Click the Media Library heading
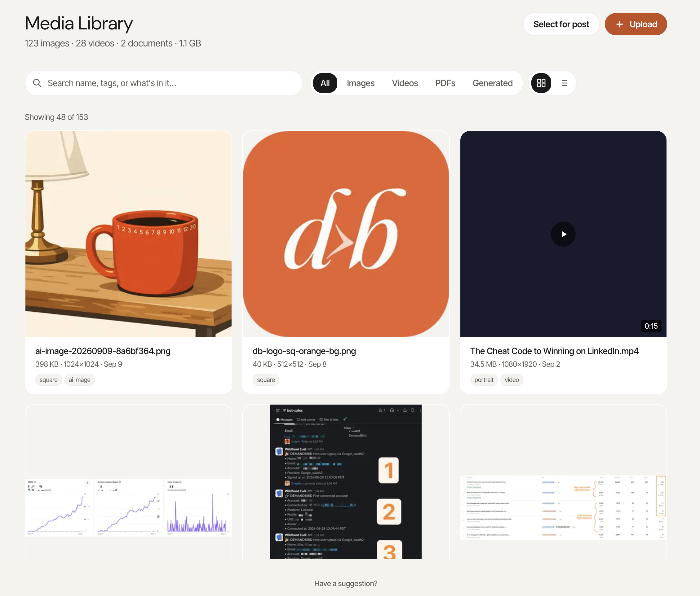The height and width of the screenshot is (596, 700). (78, 23)
